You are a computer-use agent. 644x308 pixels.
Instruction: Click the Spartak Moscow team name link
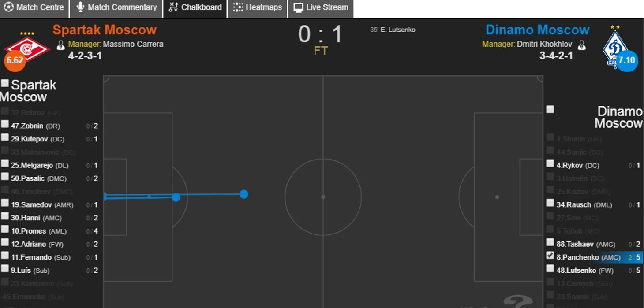[105, 30]
